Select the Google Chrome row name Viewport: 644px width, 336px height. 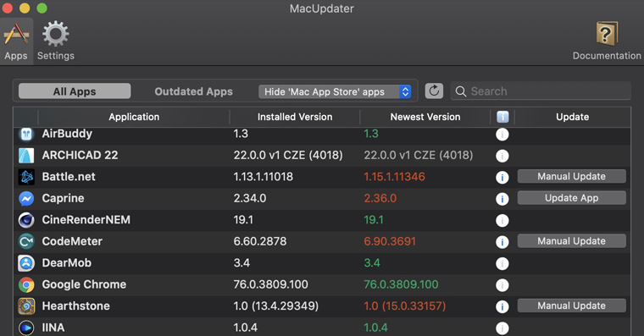(x=84, y=284)
